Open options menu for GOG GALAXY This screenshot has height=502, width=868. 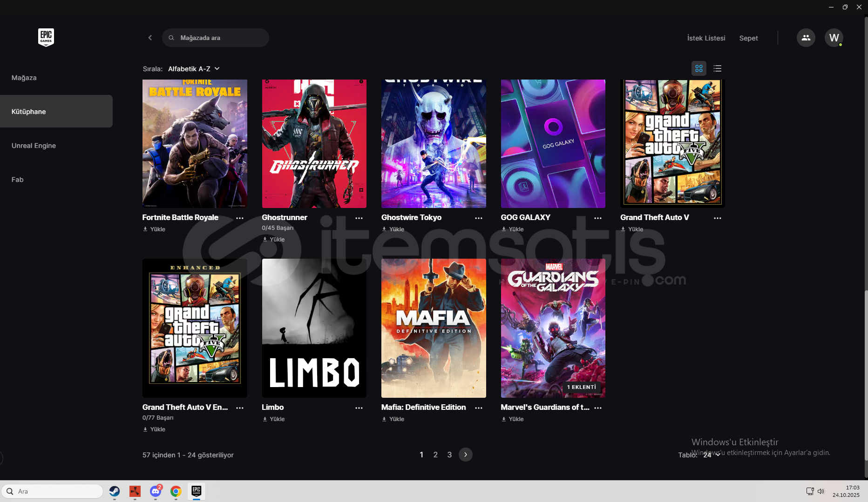pyautogui.click(x=598, y=218)
